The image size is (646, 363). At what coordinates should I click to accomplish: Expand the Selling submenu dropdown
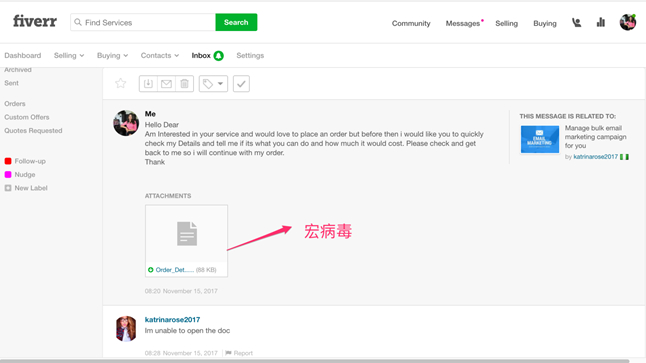[69, 55]
